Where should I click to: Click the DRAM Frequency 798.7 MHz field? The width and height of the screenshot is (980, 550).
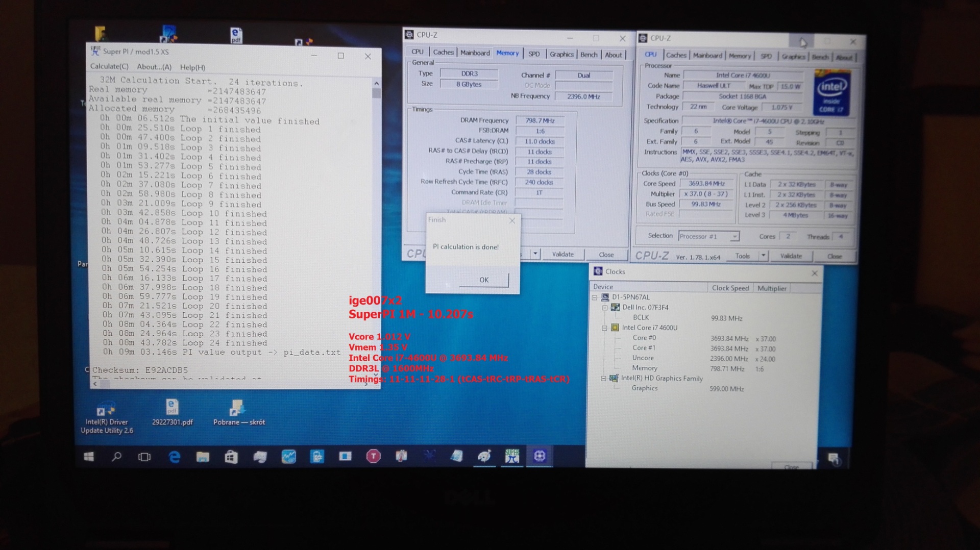[x=540, y=120]
